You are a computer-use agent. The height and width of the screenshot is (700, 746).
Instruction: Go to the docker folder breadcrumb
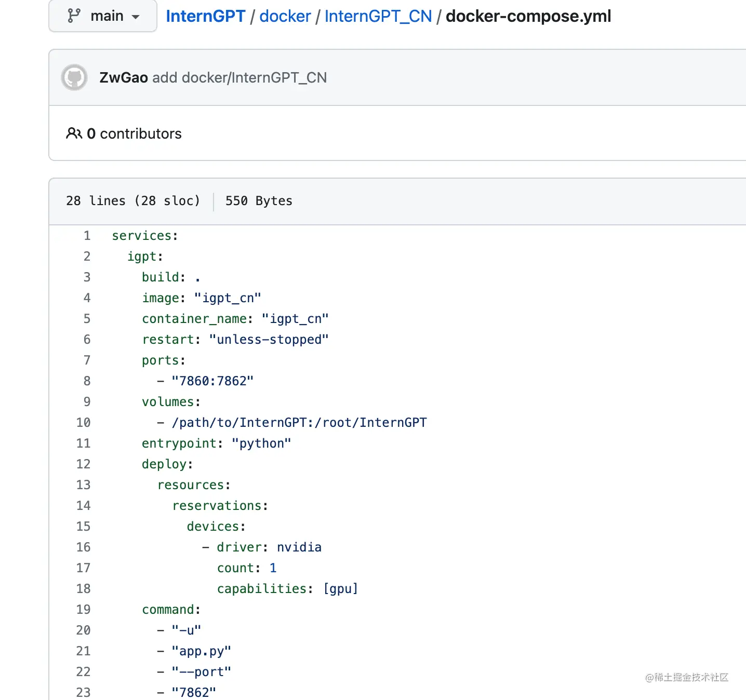(x=285, y=16)
